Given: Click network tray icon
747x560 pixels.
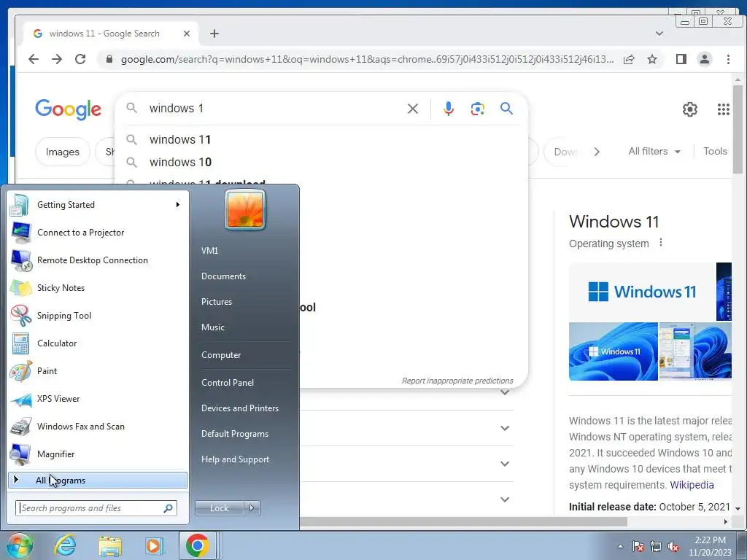Looking at the screenshot, I should [x=656, y=547].
